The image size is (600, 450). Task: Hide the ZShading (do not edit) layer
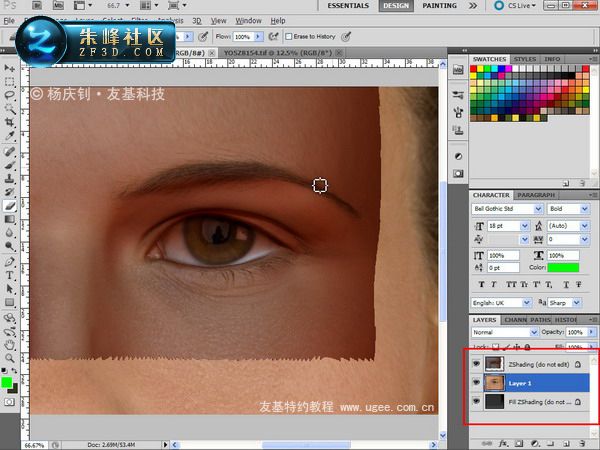(x=476, y=364)
